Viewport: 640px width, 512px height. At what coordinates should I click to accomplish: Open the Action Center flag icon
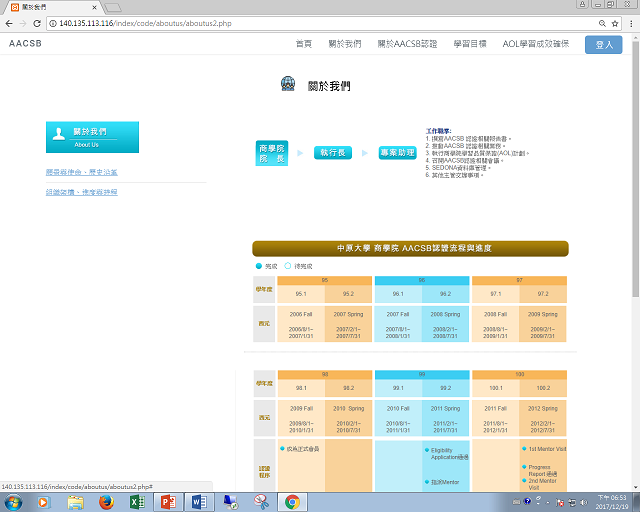pyautogui.click(x=560, y=503)
